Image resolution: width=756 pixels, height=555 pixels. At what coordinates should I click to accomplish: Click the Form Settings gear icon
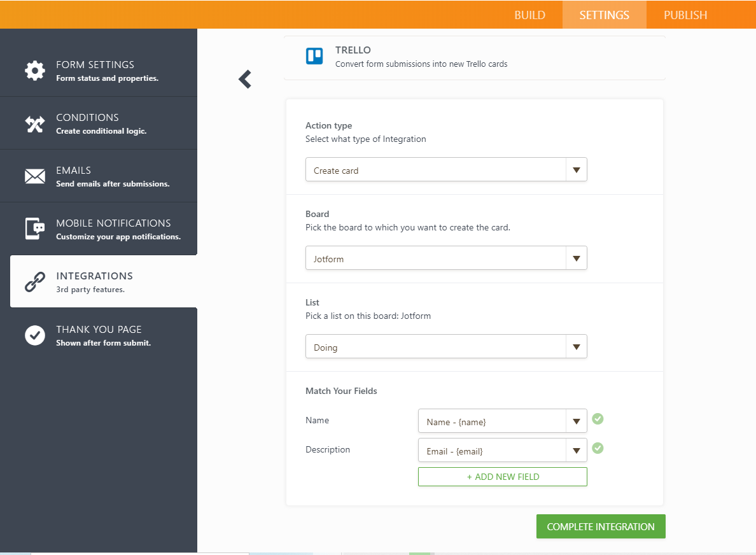35,71
